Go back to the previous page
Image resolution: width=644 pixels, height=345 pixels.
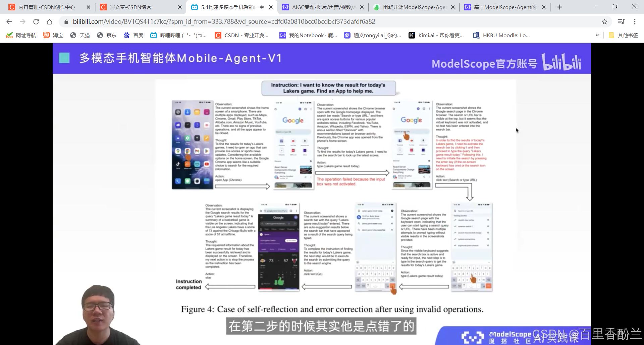(9, 22)
